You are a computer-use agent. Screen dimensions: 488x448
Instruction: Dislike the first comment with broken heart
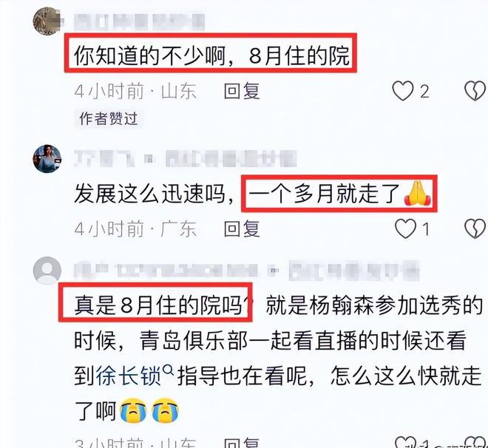pyautogui.click(x=475, y=91)
